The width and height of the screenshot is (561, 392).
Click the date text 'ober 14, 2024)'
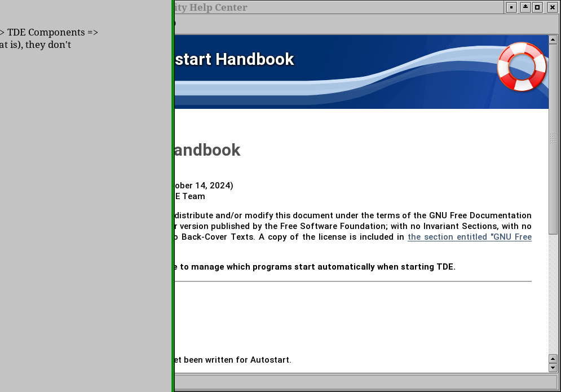[x=204, y=186]
